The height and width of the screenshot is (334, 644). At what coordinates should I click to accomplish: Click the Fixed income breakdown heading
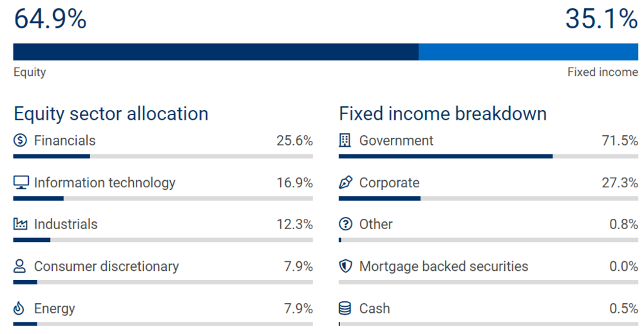(443, 114)
